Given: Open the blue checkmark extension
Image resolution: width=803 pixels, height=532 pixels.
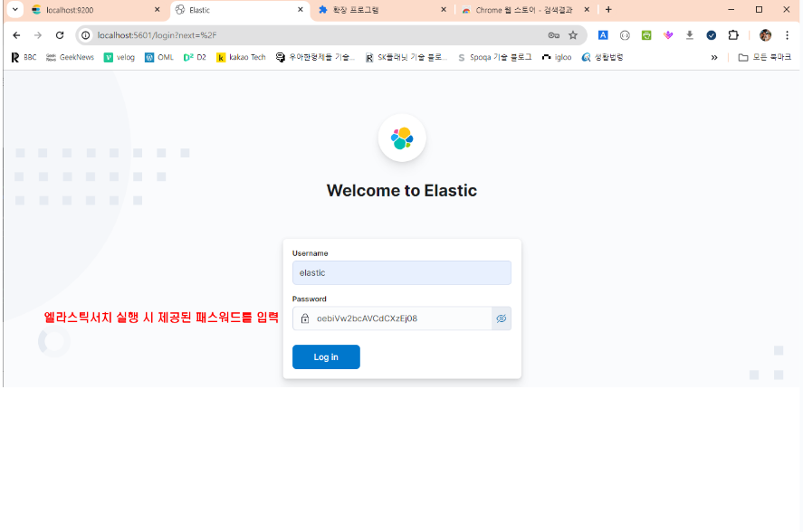Looking at the screenshot, I should point(712,35).
